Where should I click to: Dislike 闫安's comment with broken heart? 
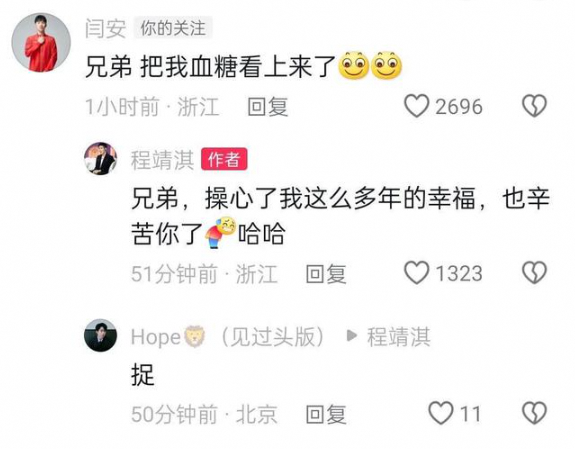pyautogui.click(x=534, y=106)
